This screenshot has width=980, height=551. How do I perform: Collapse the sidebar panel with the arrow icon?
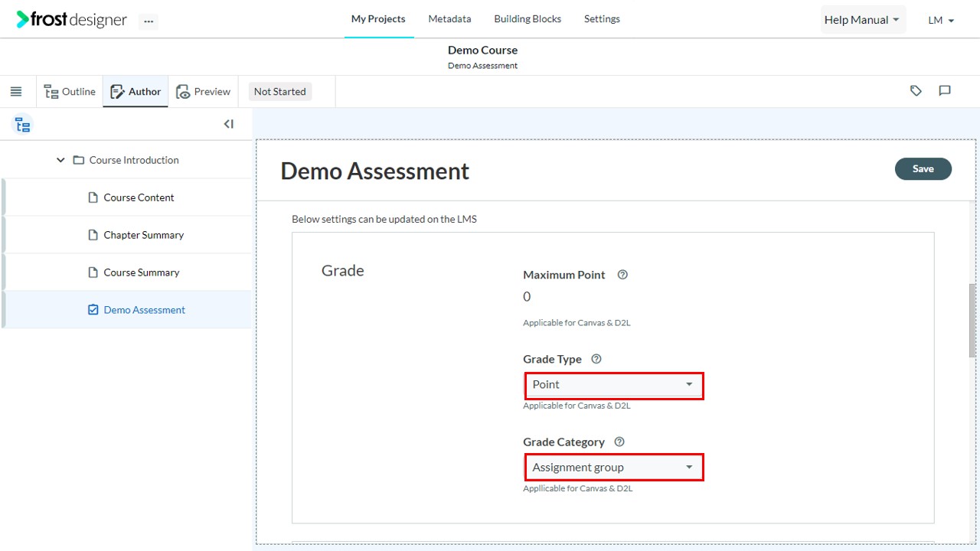[228, 124]
